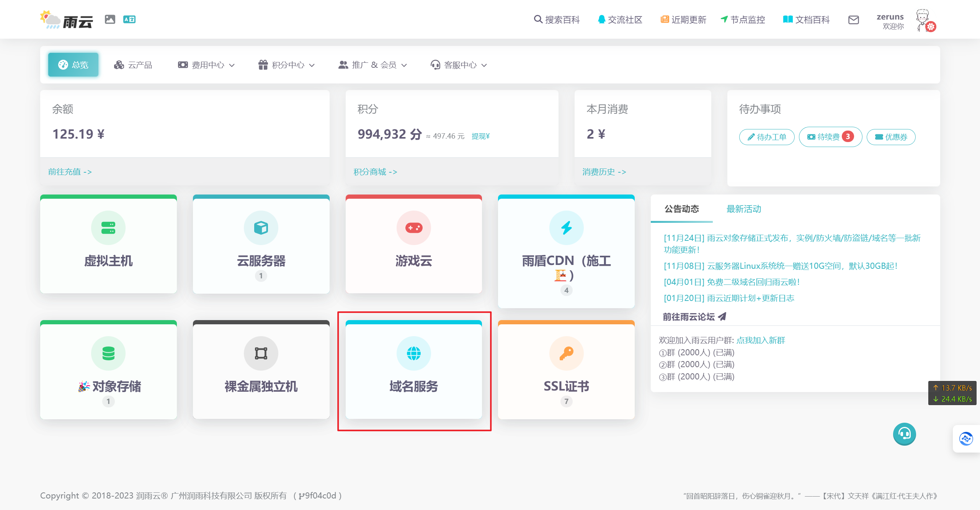This screenshot has height=510, width=980.
Task: Open the 对象存储 storage card
Action: (108, 353)
